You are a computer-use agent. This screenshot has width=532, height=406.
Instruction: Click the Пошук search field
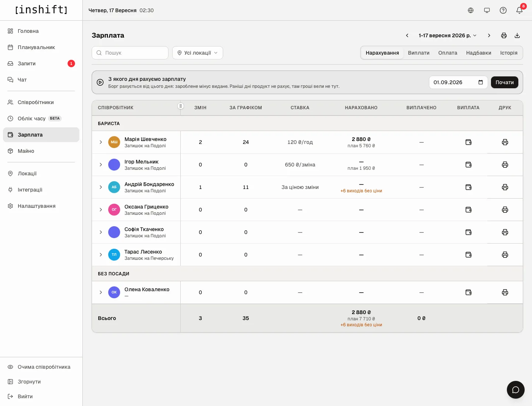(x=130, y=53)
